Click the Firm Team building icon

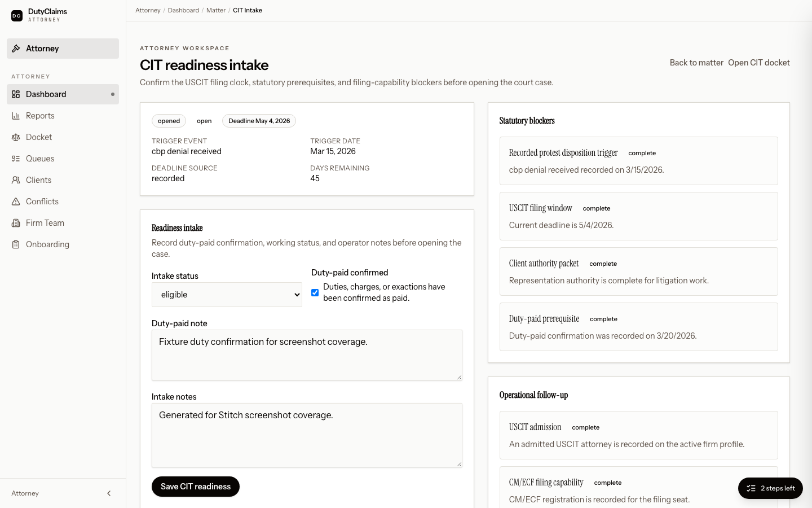pos(16,223)
